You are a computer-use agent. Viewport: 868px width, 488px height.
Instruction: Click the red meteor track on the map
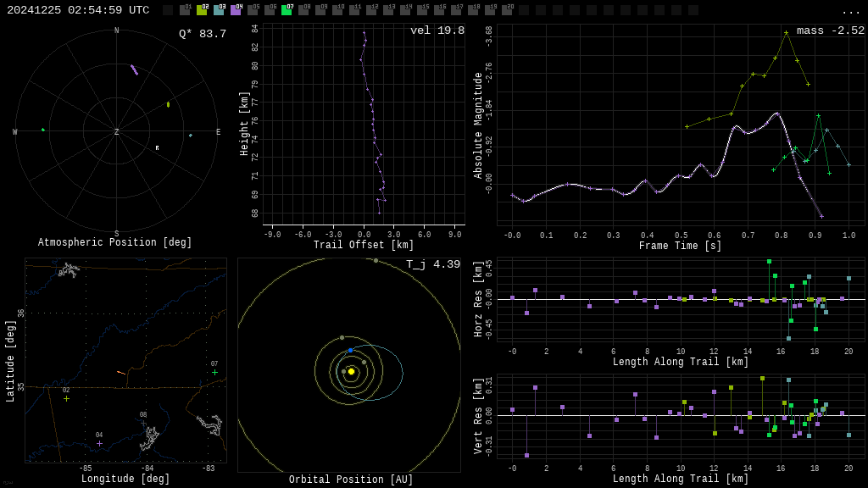click(121, 373)
